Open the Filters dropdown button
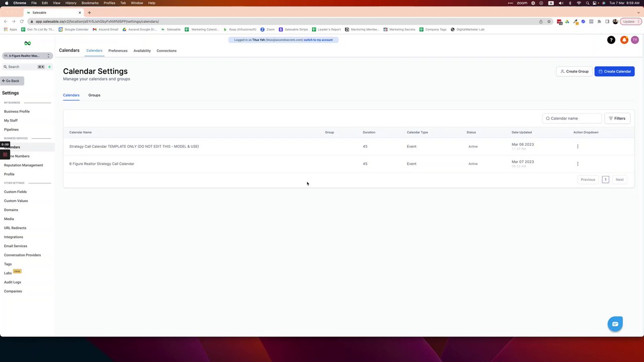 pyautogui.click(x=617, y=118)
